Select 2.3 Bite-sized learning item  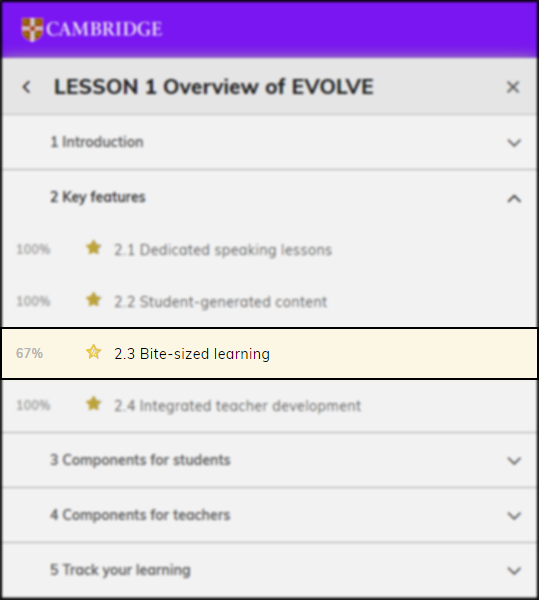(x=269, y=354)
